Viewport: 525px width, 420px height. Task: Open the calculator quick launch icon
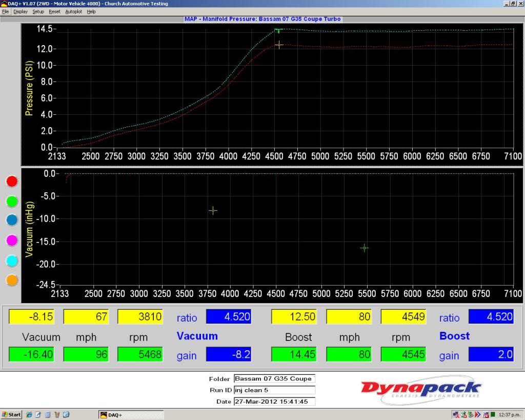[x=48, y=415]
